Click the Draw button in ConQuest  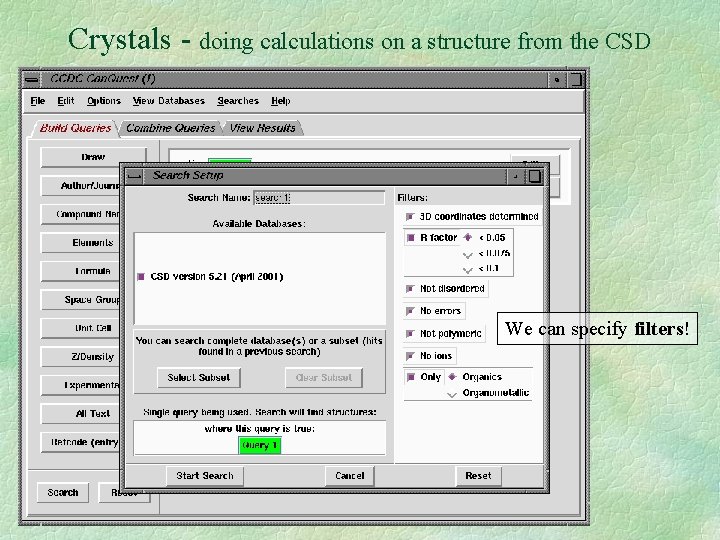click(93, 158)
